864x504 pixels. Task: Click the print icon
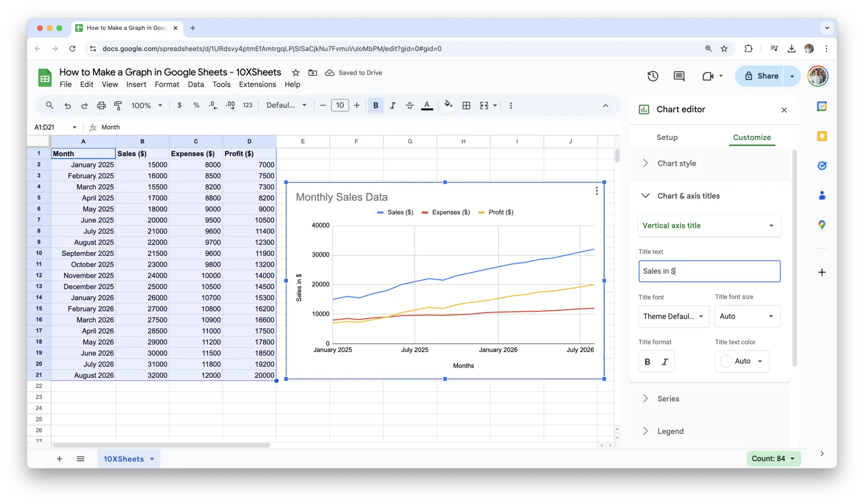point(101,105)
